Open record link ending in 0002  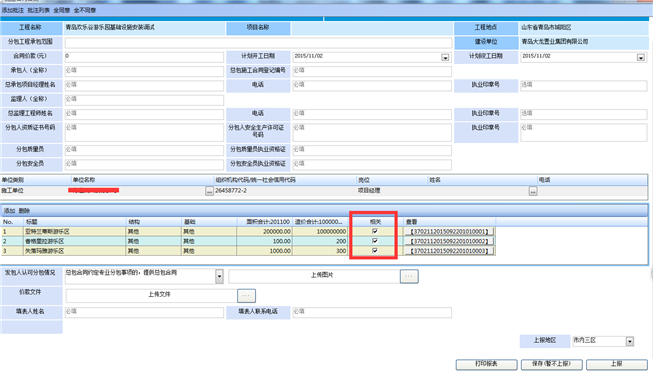[449, 241]
